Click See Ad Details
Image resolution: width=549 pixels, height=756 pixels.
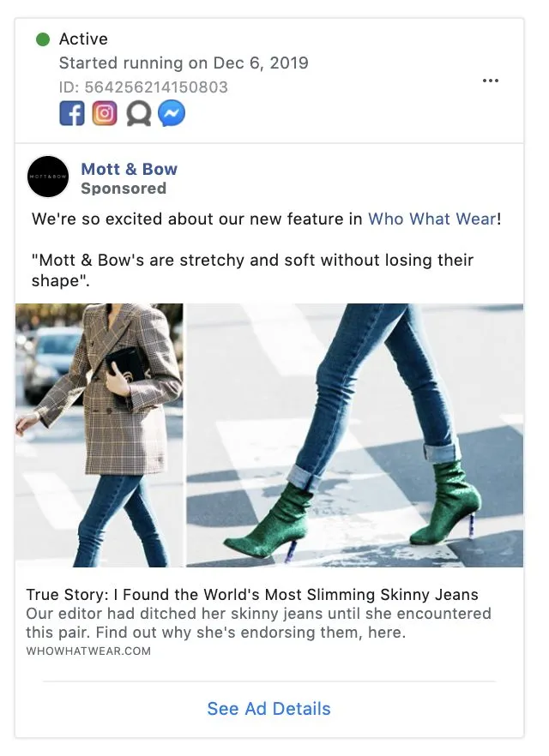[x=269, y=709]
